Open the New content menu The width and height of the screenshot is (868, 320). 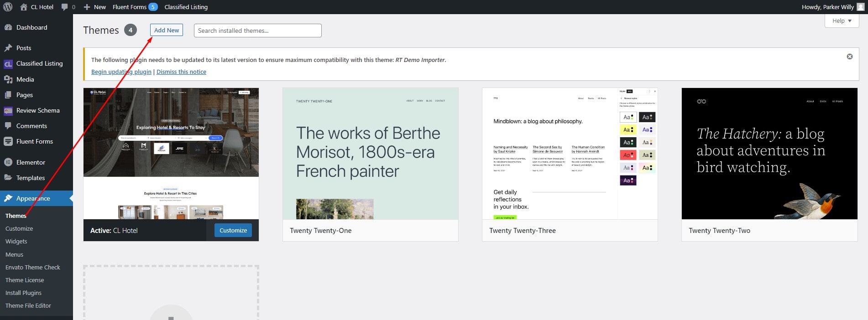(95, 7)
